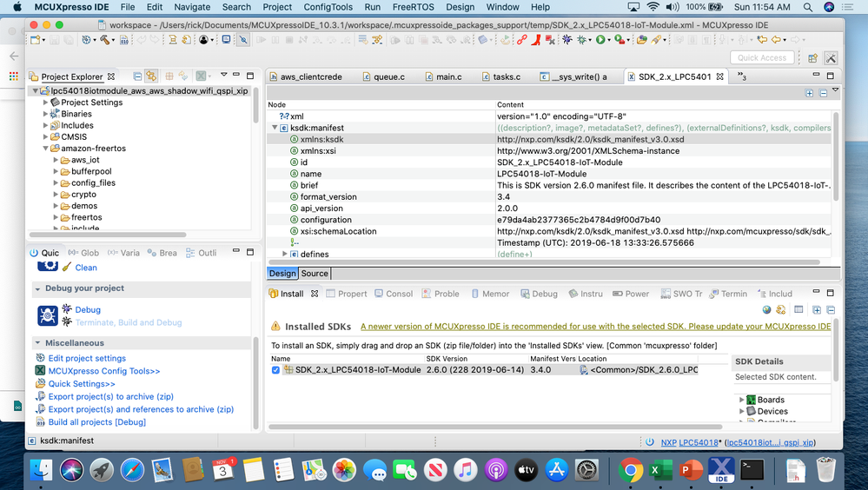Click the Clean link in Quickstart panel
The width and height of the screenshot is (868, 490).
(x=86, y=268)
